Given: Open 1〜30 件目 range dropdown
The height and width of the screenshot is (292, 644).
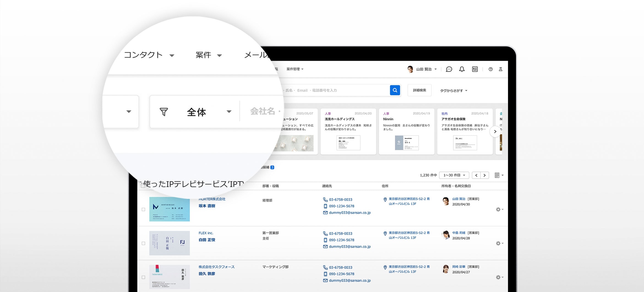Looking at the screenshot, I should (x=454, y=175).
